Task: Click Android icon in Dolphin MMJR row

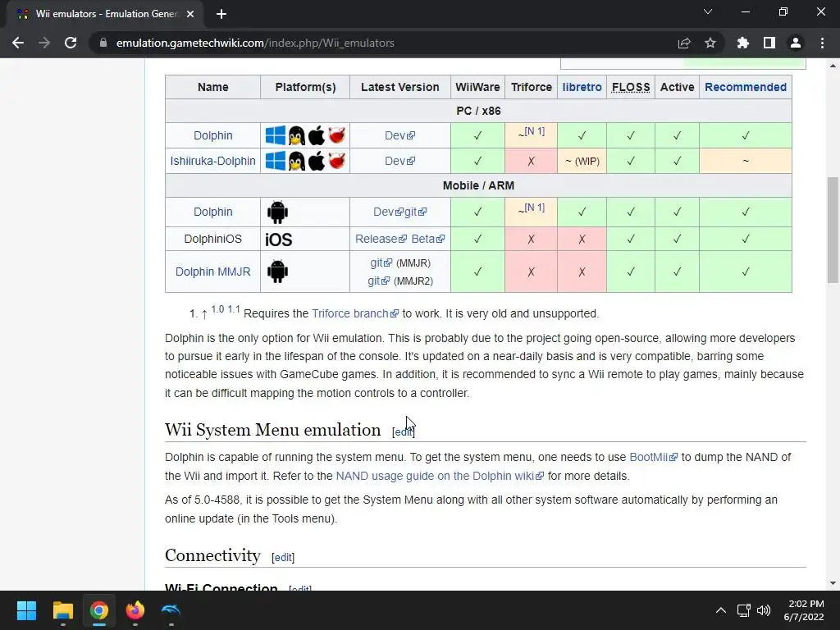Action: point(277,272)
